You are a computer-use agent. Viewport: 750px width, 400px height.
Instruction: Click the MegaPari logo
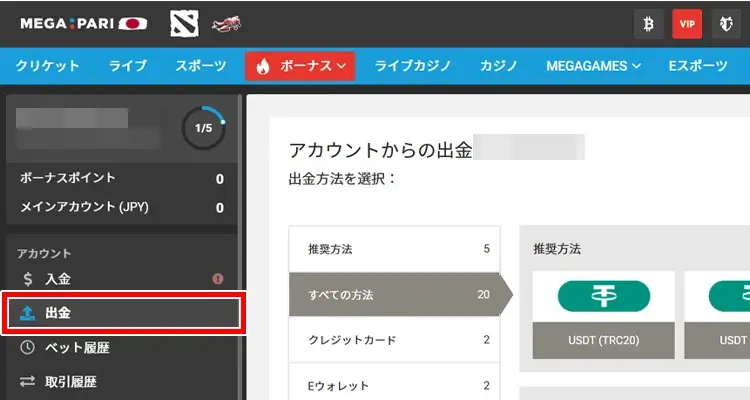(67, 23)
